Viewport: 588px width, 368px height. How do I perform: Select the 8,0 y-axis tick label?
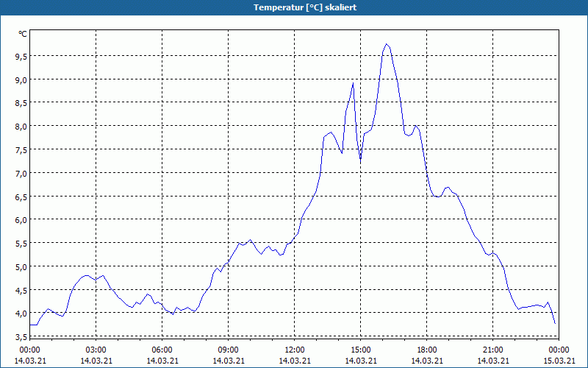pos(22,126)
